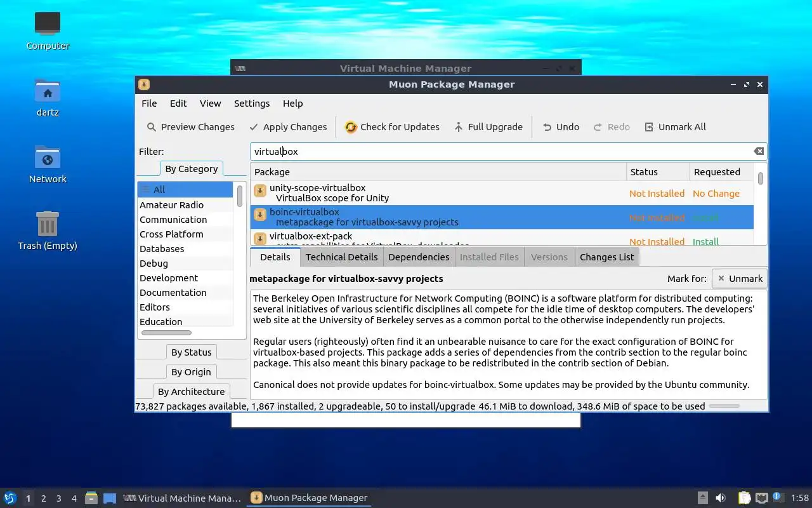Switch to virtual desktop 3

(x=58, y=498)
